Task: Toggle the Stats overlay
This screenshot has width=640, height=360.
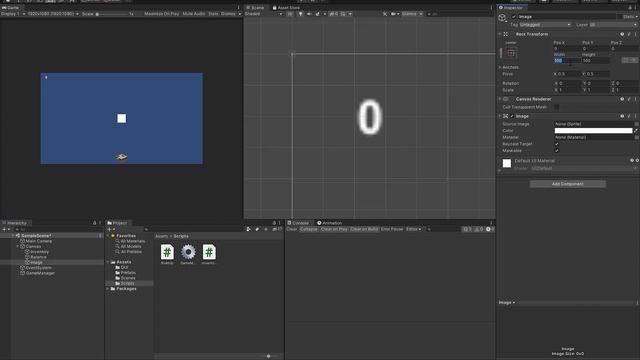Action: click(x=213, y=14)
